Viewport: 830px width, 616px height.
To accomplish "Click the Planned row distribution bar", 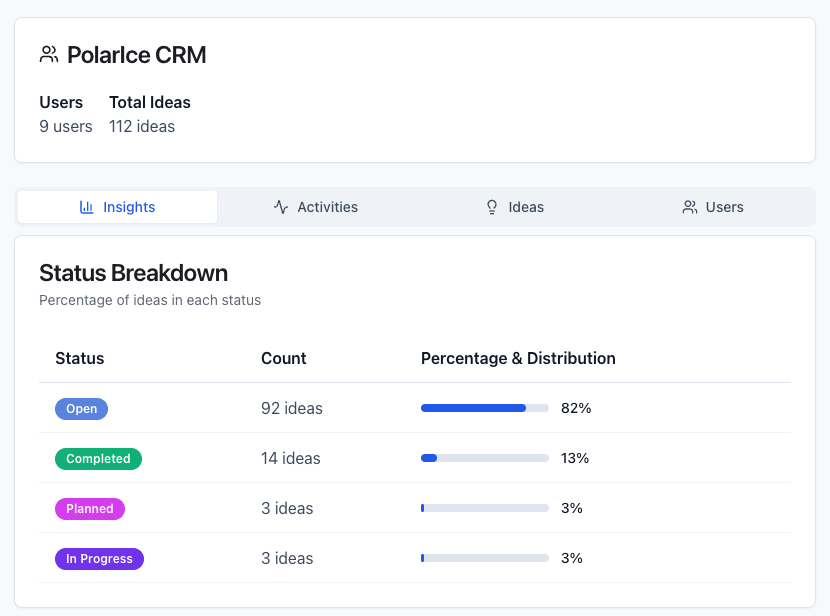I will click(485, 508).
